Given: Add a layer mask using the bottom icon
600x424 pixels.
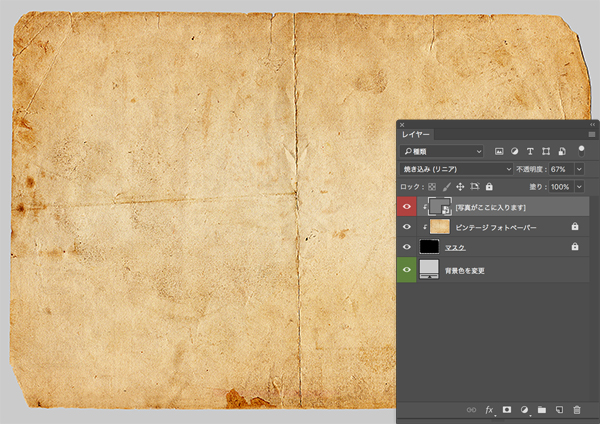Looking at the screenshot, I should [507, 410].
